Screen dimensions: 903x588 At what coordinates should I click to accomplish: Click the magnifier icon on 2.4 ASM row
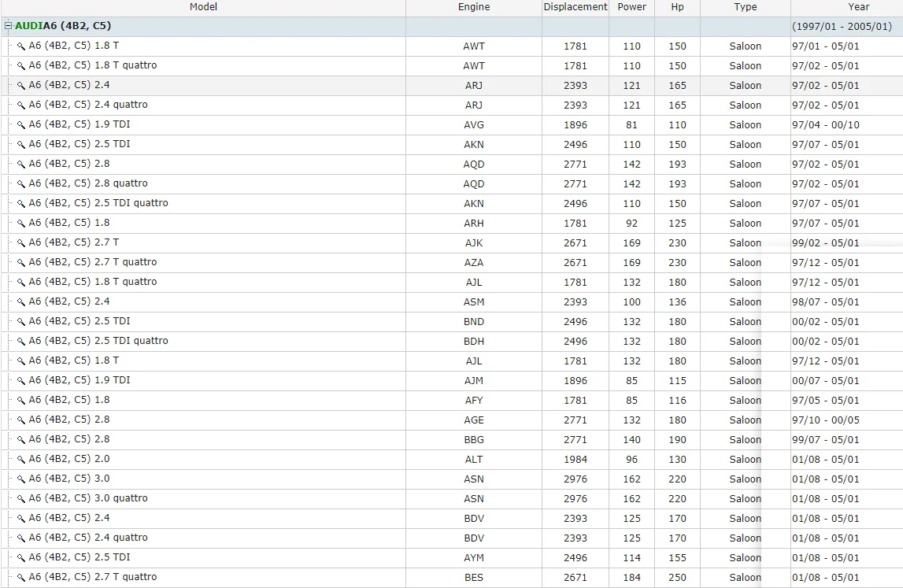point(20,301)
